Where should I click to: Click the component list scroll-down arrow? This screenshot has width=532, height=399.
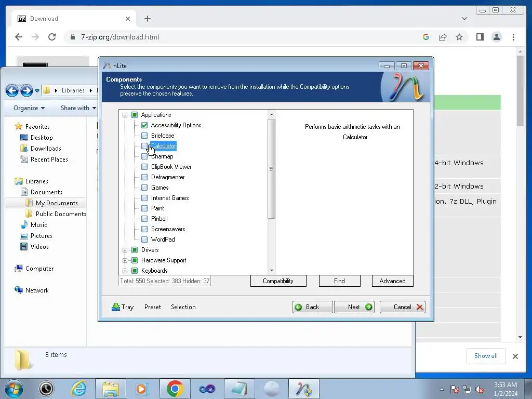pyautogui.click(x=271, y=270)
